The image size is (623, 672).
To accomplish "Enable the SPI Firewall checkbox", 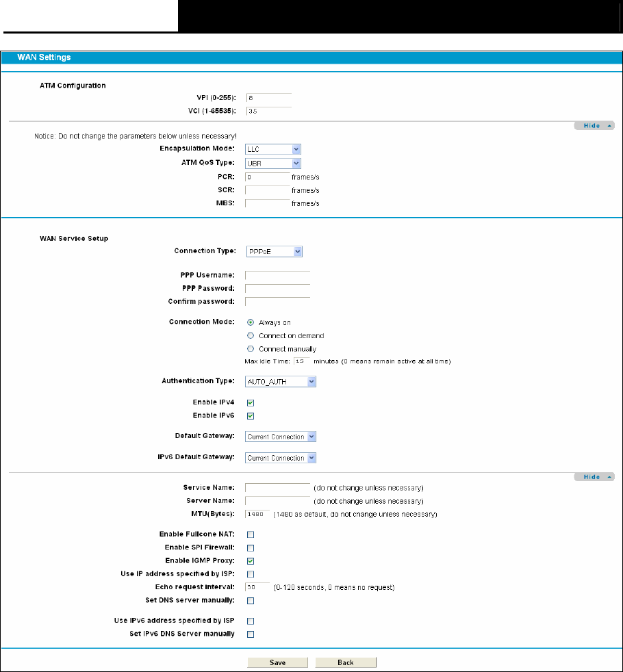I will pos(251,547).
